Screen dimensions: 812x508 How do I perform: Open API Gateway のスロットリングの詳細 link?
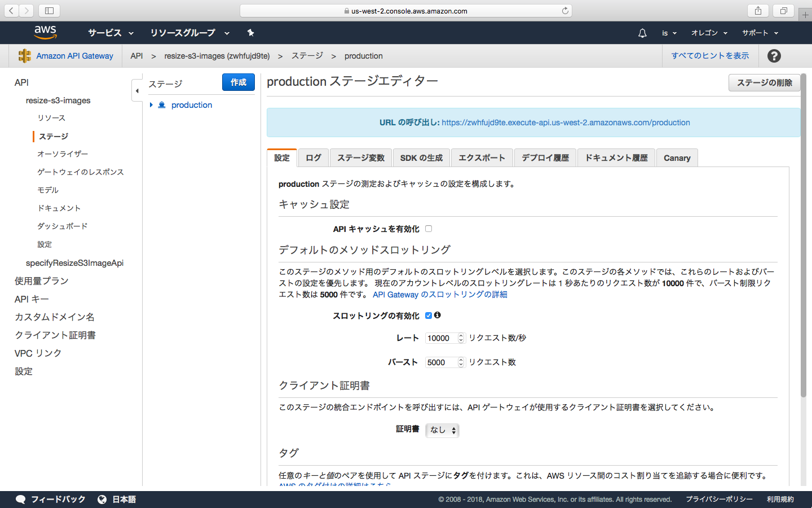coord(440,295)
